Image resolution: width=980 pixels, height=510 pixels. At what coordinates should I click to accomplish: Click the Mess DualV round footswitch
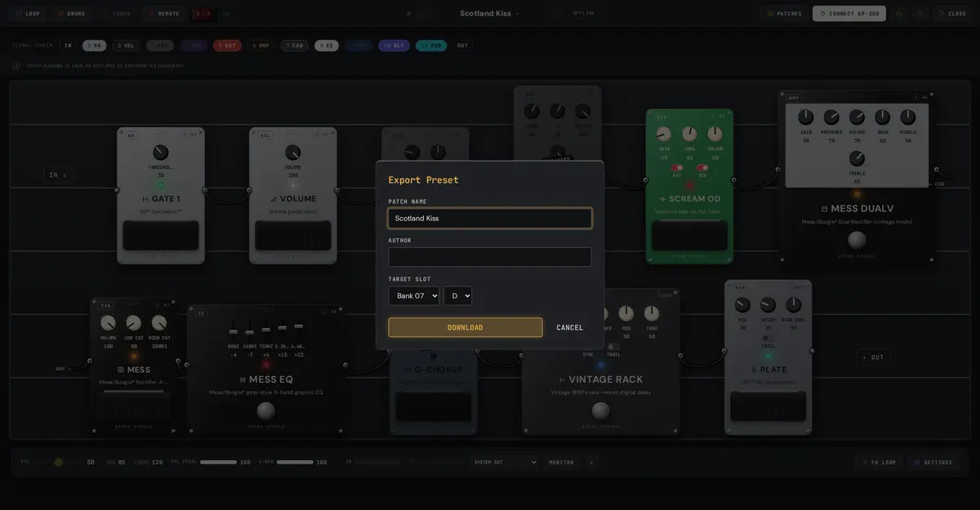(x=857, y=240)
